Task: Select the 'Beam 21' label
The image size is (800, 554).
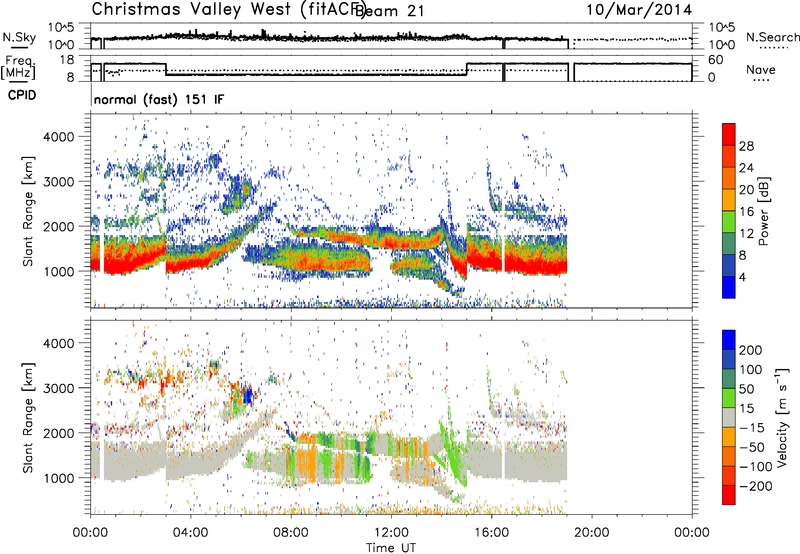Action: point(389,11)
